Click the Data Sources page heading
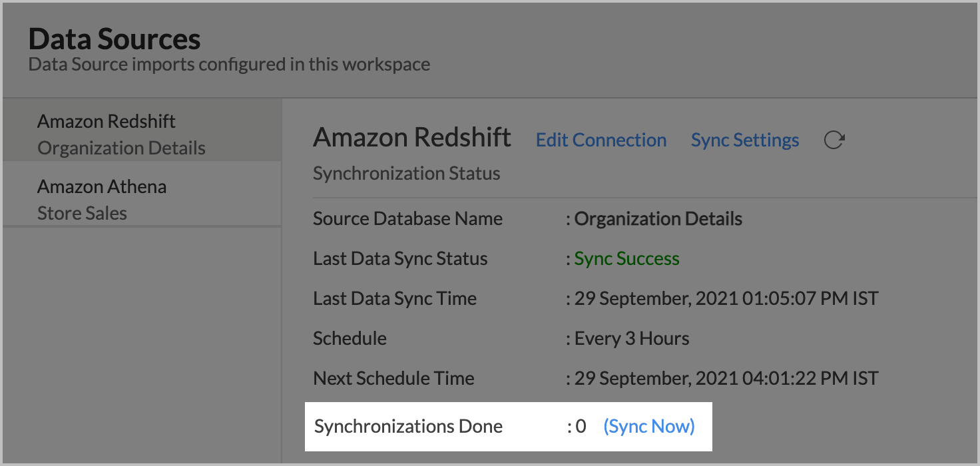This screenshot has width=980, height=466. [115, 39]
